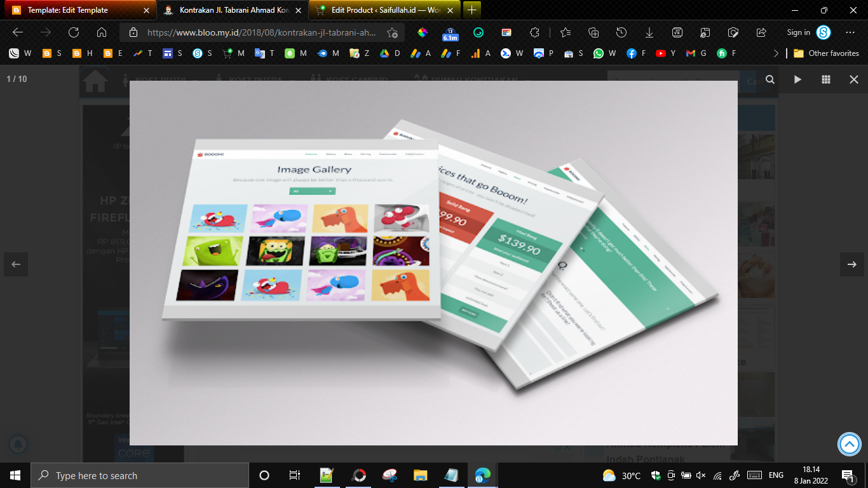Open a new browser tab
Viewport: 868px width, 488px height.
pos(471,10)
